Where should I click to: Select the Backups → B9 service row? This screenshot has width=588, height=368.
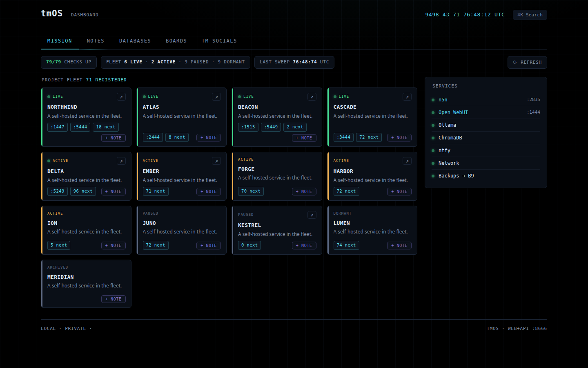click(x=486, y=176)
